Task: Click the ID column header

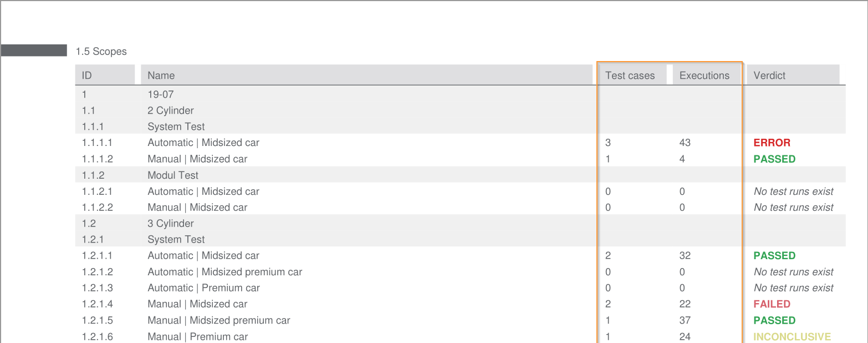Action: click(x=87, y=75)
